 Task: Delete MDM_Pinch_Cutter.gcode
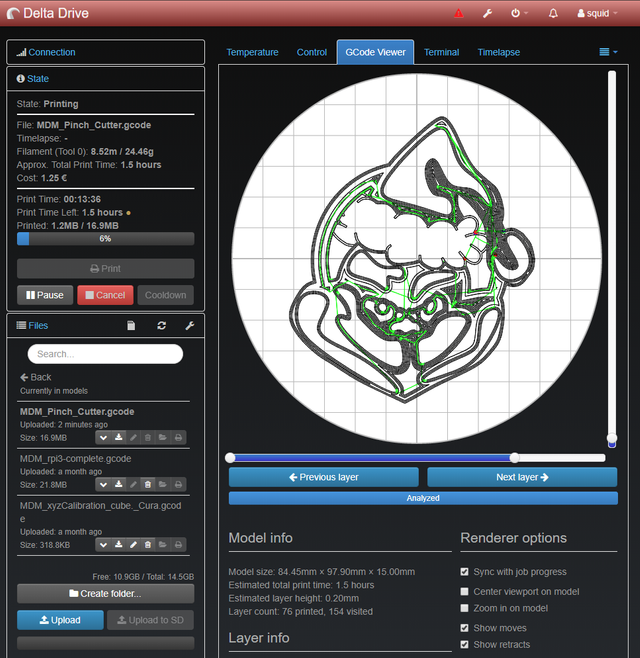[x=148, y=438]
